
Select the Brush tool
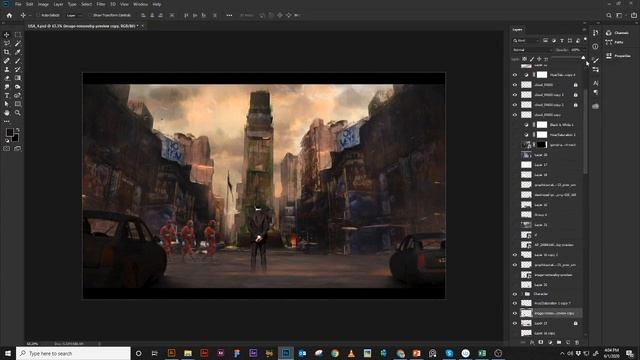tap(18, 61)
